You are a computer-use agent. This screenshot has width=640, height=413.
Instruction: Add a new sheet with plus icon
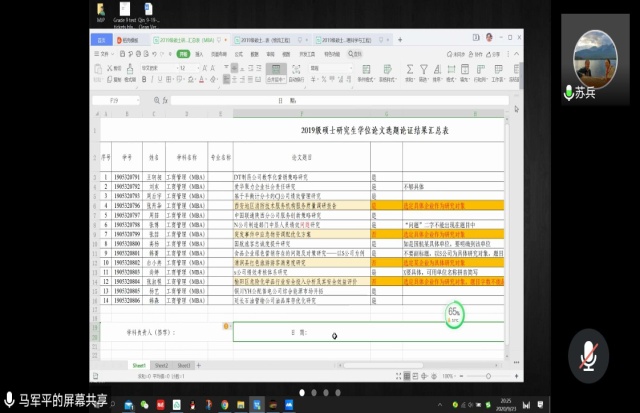pyautogui.click(x=197, y=366)
